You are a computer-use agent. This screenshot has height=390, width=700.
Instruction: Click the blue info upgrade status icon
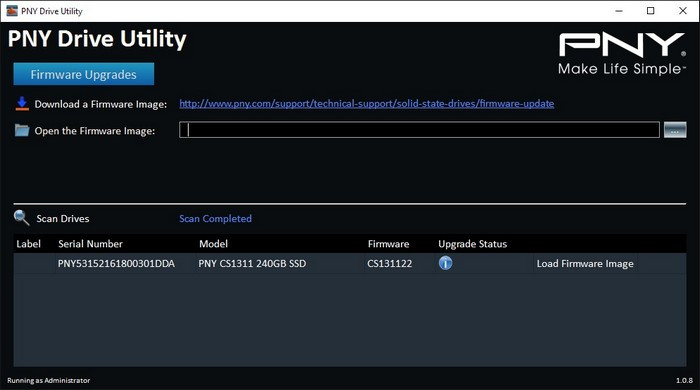(x=446, y=263)
